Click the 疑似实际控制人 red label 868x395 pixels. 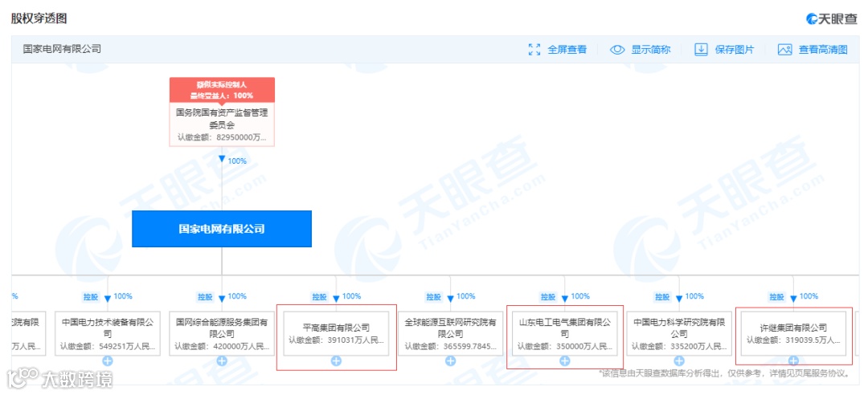222,90
